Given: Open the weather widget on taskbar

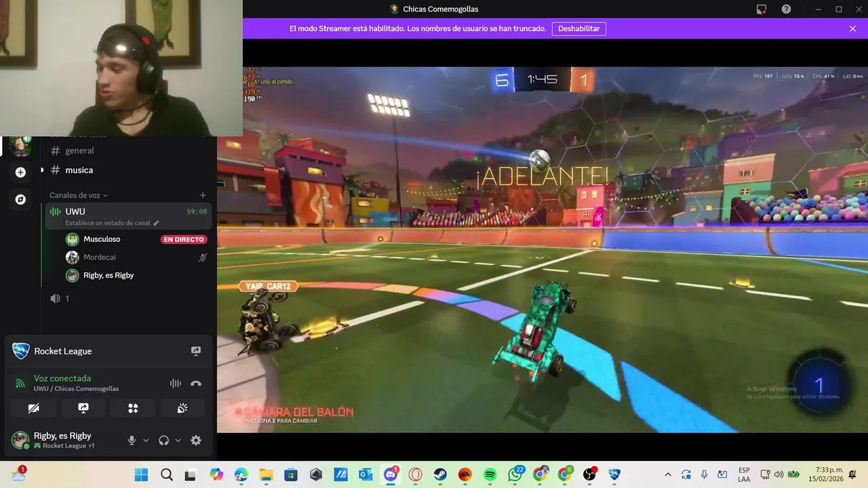Looking at the screenshot, I should (18, 474).
